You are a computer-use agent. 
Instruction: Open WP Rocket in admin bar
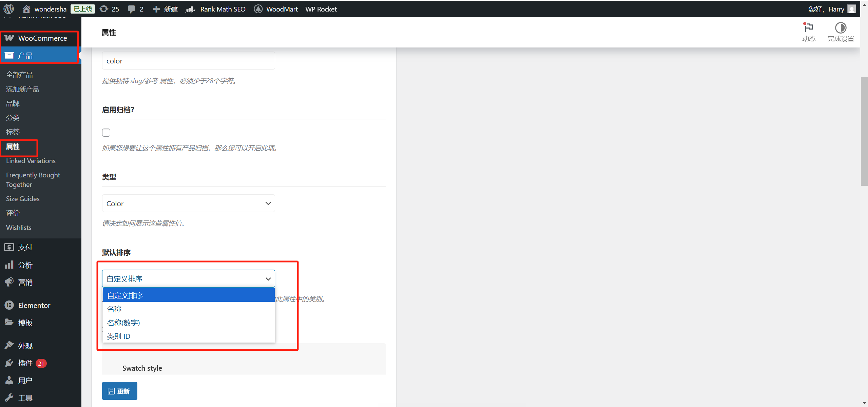coord(321,9)
